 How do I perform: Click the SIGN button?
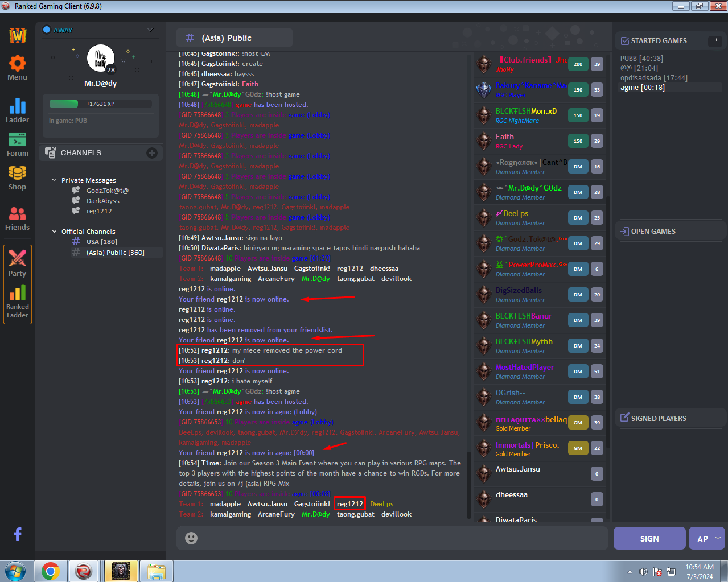[649, 538]
